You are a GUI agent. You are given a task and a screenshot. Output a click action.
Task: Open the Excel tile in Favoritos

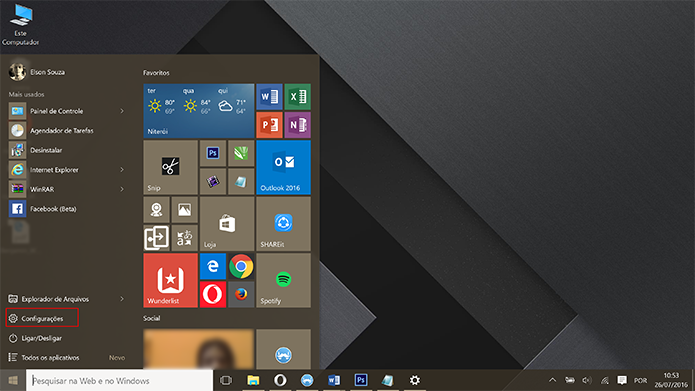[297, 97]
